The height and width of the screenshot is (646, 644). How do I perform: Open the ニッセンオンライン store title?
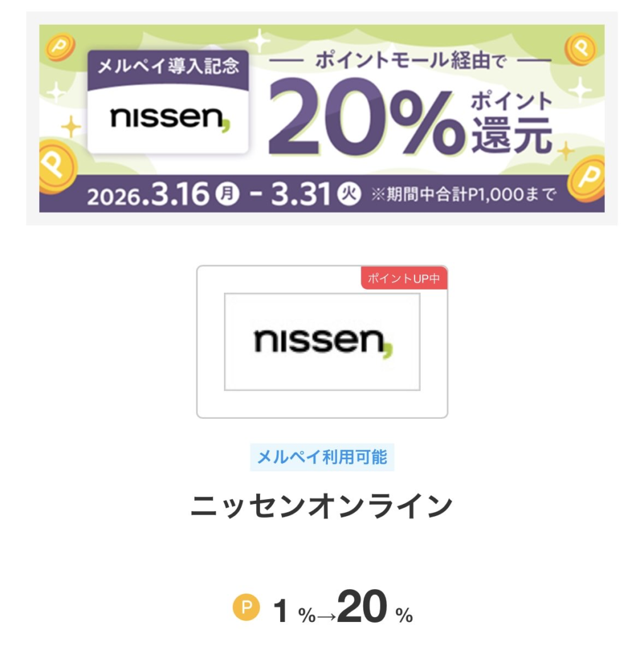(x=322, y=506)
